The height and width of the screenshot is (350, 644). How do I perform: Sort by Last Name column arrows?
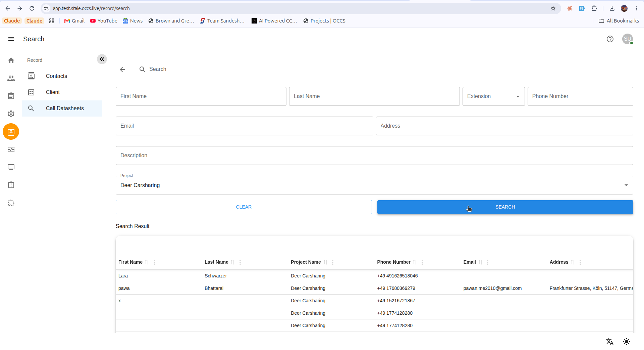[233, 262]
